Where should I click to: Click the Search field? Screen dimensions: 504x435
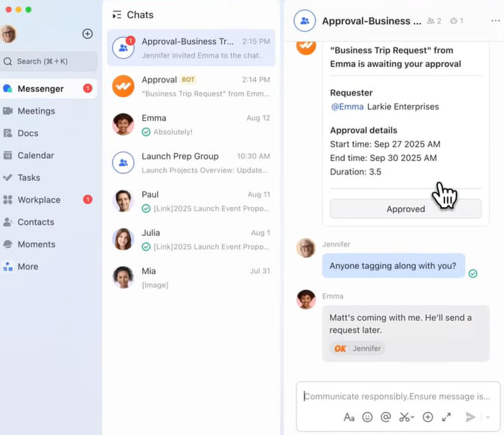(49, 61)
